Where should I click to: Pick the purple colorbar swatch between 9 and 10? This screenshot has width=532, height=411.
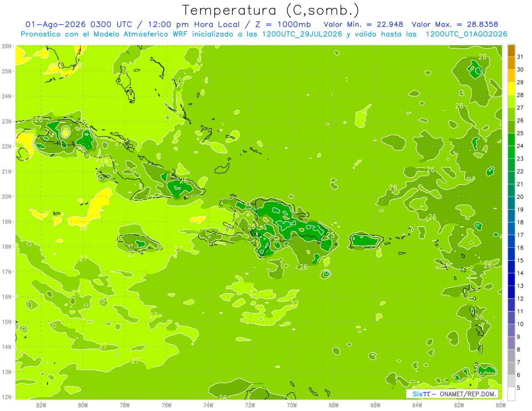tap(511, 330)
